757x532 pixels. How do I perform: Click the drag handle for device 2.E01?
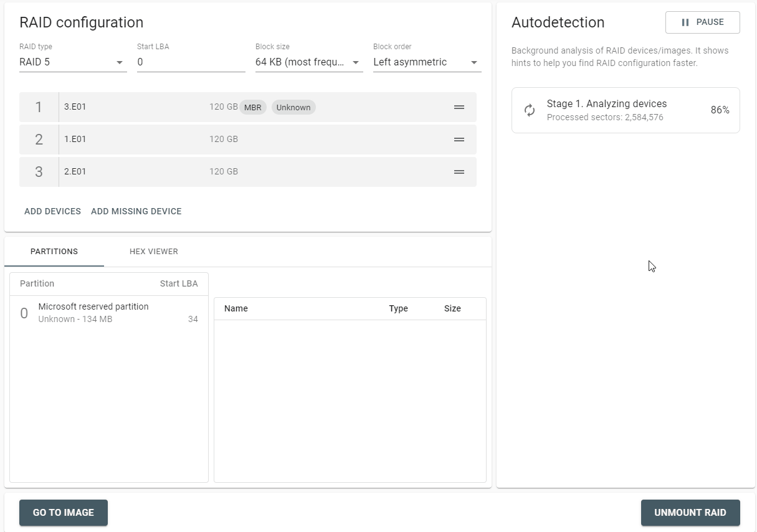(459, 172)
